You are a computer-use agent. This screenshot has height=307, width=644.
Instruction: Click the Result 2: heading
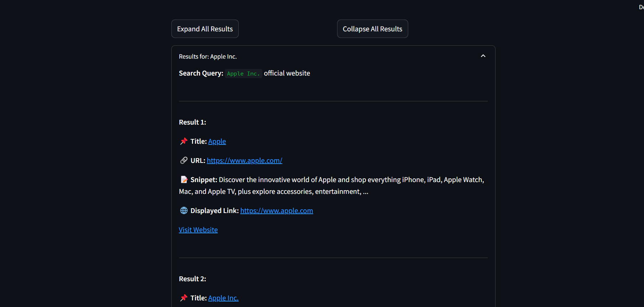[x=192, y=279]
